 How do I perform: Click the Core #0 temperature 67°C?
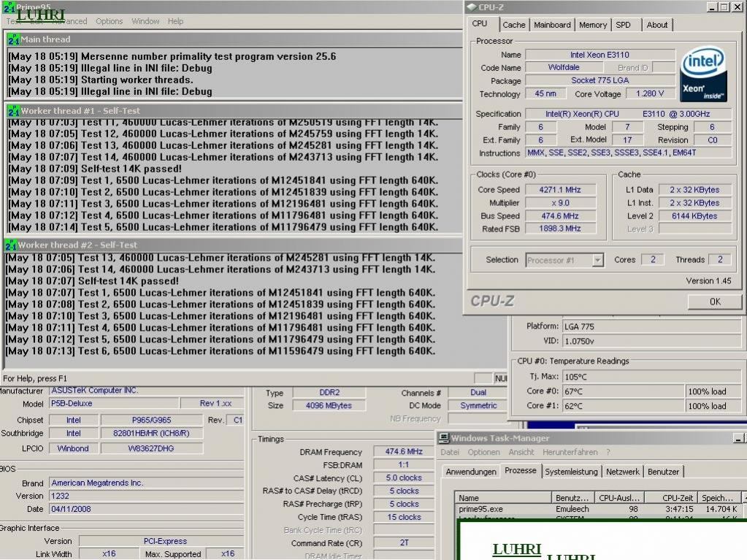[623, 391]
